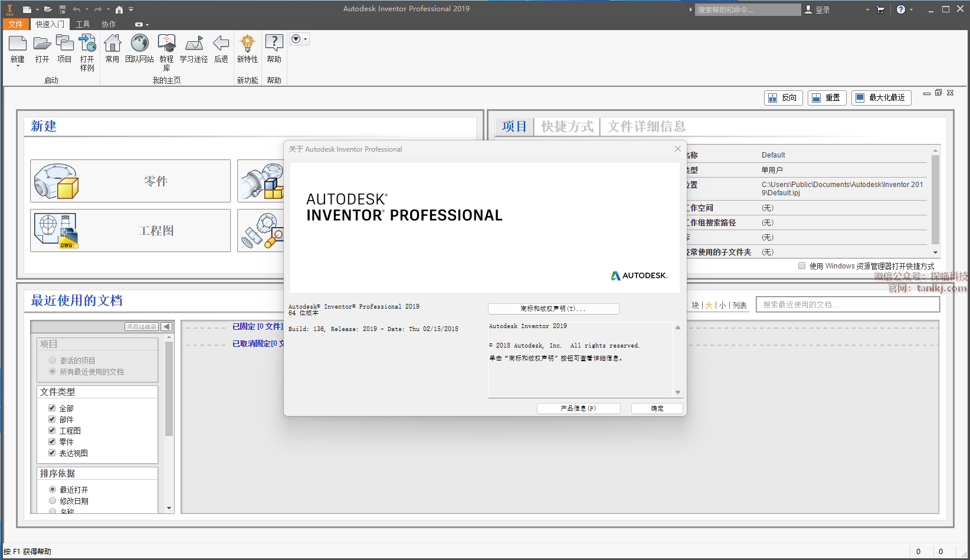Expand the New button dropdown arrow
The width and height of the screenshot is (970, 560).
18,66
